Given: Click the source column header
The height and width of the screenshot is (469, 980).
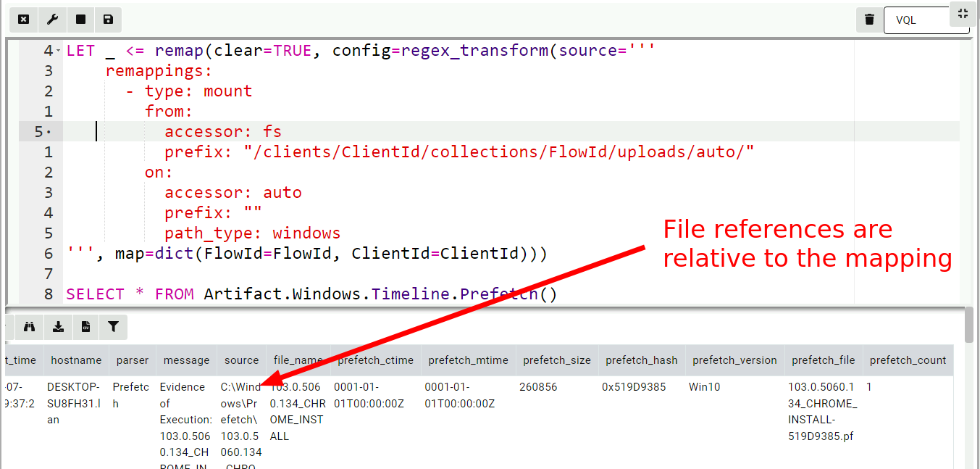Looking at the screenshot, I should point(241,360).
